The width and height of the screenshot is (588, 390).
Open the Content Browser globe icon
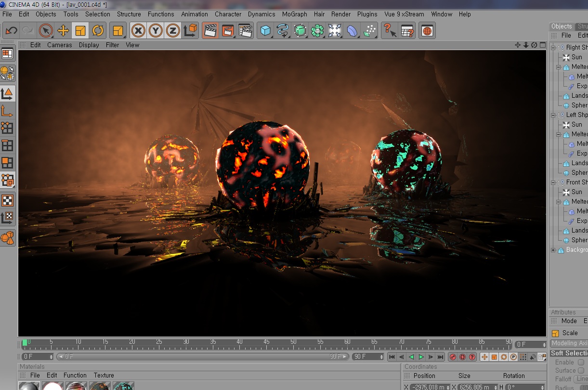point(427,31)
